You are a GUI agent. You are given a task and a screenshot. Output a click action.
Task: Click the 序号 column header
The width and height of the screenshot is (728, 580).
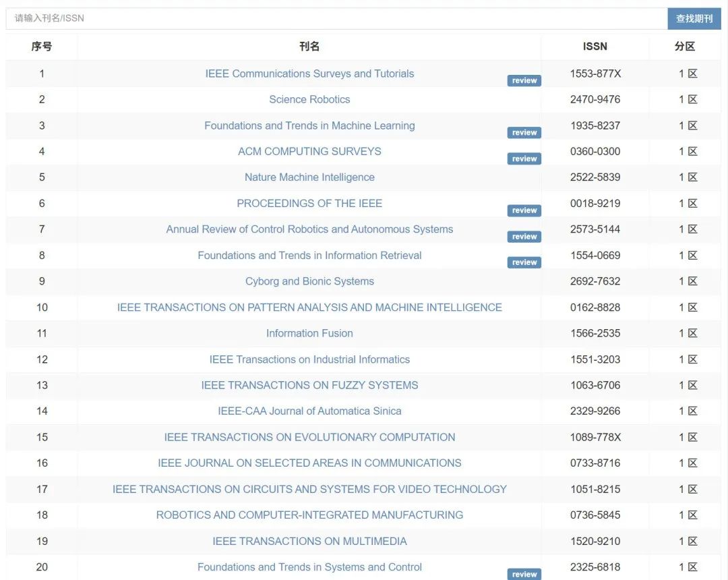[x=42, y=47]
